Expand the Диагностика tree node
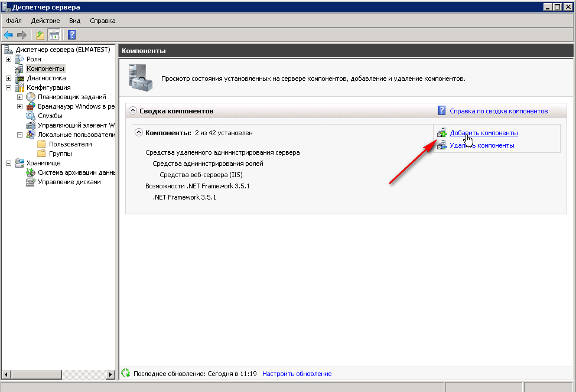 coord(8,78)
